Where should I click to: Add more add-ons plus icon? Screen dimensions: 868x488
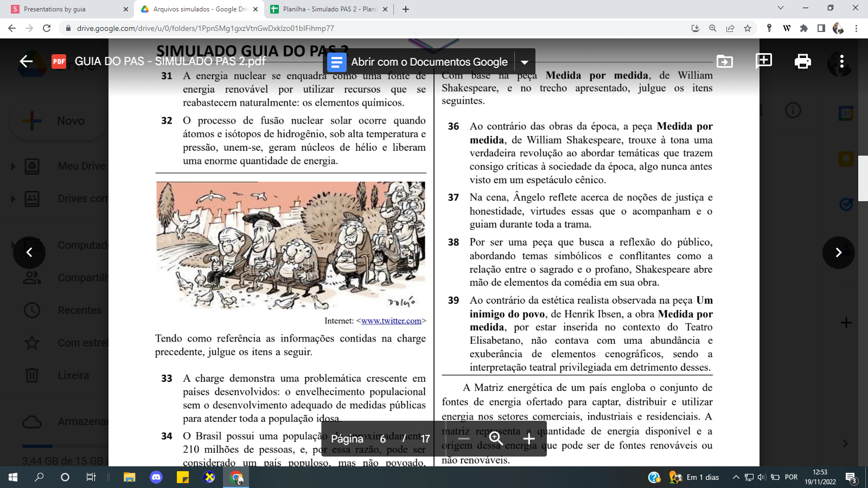(846, 323)
